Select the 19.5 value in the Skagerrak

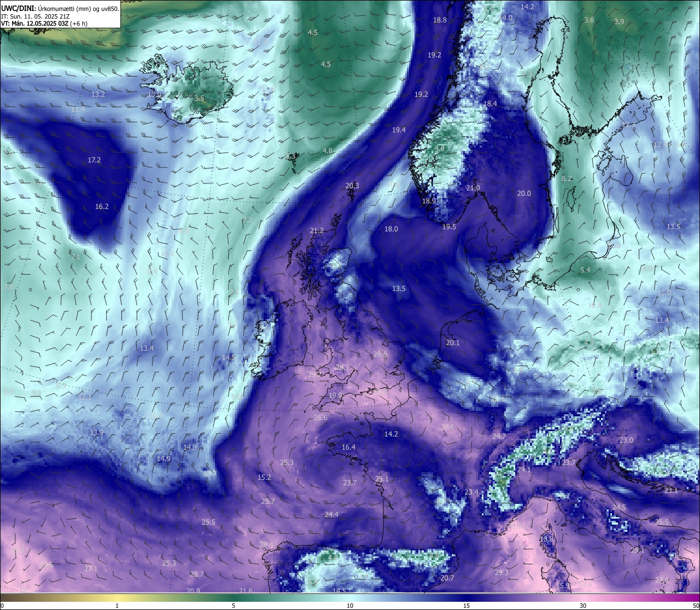[x=449, y=227]
